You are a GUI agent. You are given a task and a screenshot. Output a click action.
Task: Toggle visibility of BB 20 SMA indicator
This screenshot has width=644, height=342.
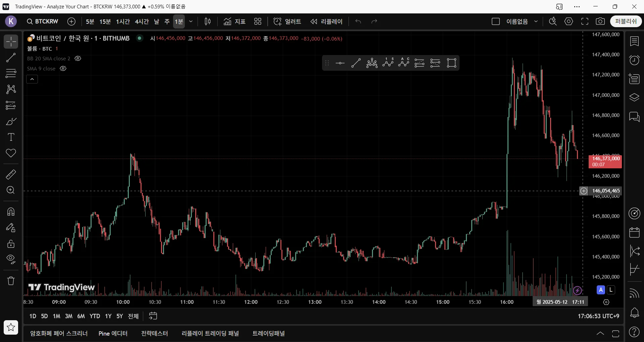(x=78, y=58)
